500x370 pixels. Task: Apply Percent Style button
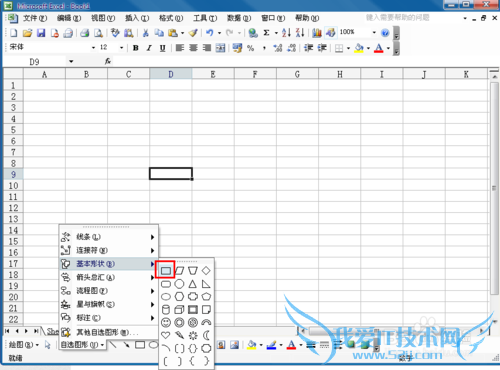click(251, 48)
